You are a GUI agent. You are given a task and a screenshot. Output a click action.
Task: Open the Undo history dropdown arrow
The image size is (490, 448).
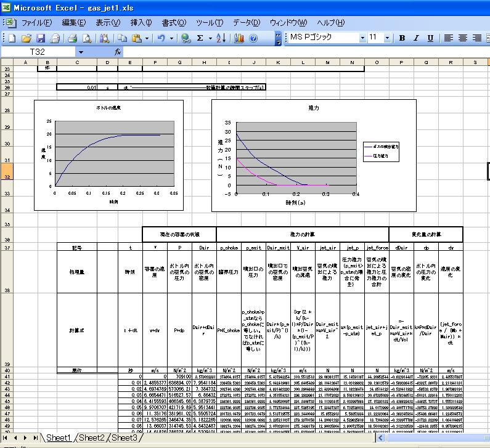pos(171,38)
